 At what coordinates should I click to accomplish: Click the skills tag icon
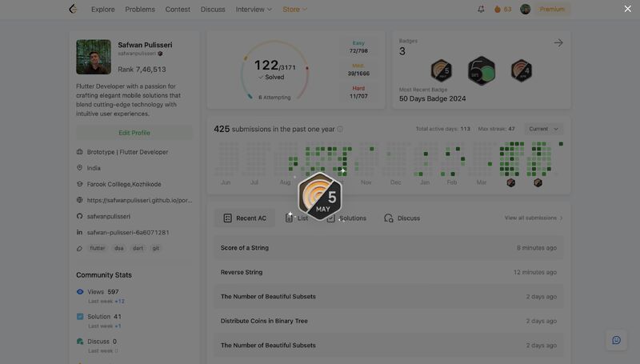(79, 248)
